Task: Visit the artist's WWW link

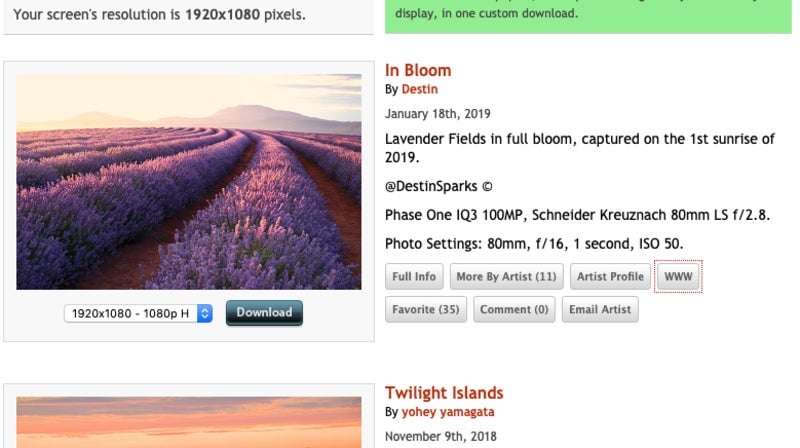Action: (x=679, y=277)
